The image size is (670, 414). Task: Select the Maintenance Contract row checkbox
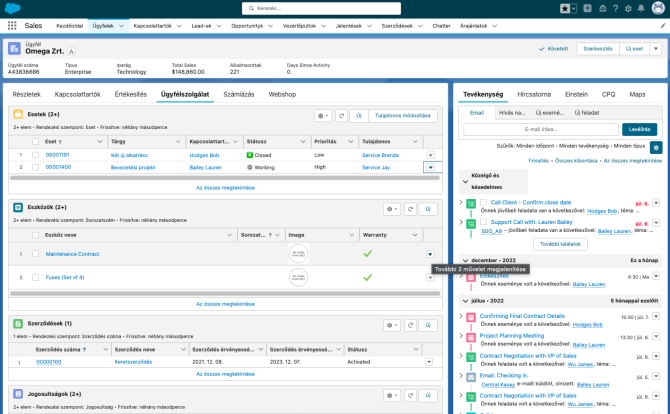click(33, 254)
